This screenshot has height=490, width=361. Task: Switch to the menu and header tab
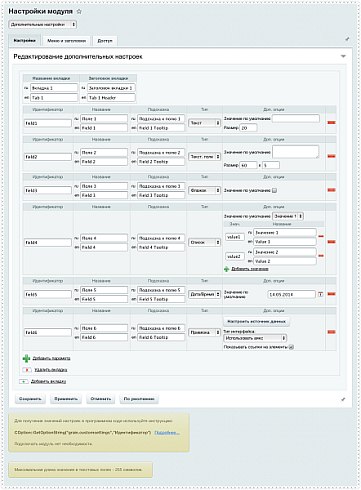[x=67, y=41]
